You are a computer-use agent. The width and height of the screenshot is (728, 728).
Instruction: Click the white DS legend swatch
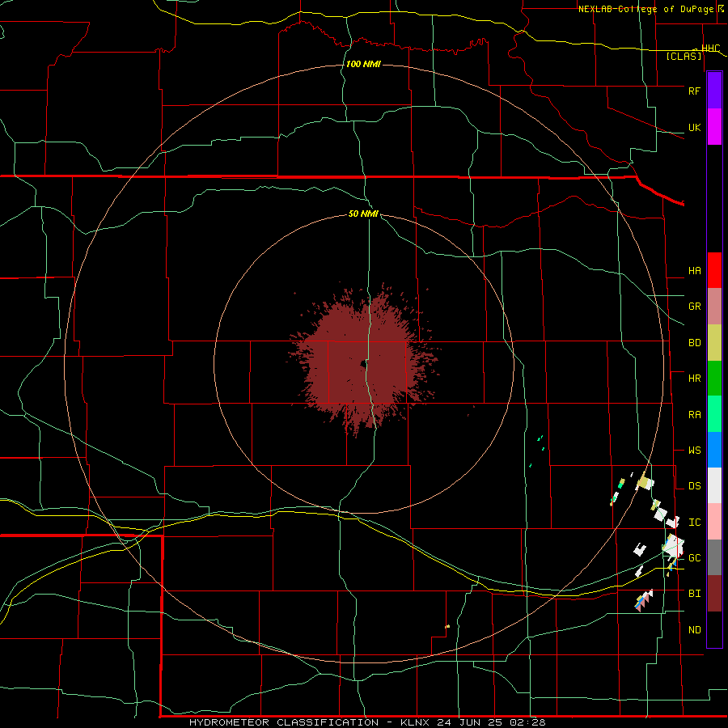coord(714,485)
